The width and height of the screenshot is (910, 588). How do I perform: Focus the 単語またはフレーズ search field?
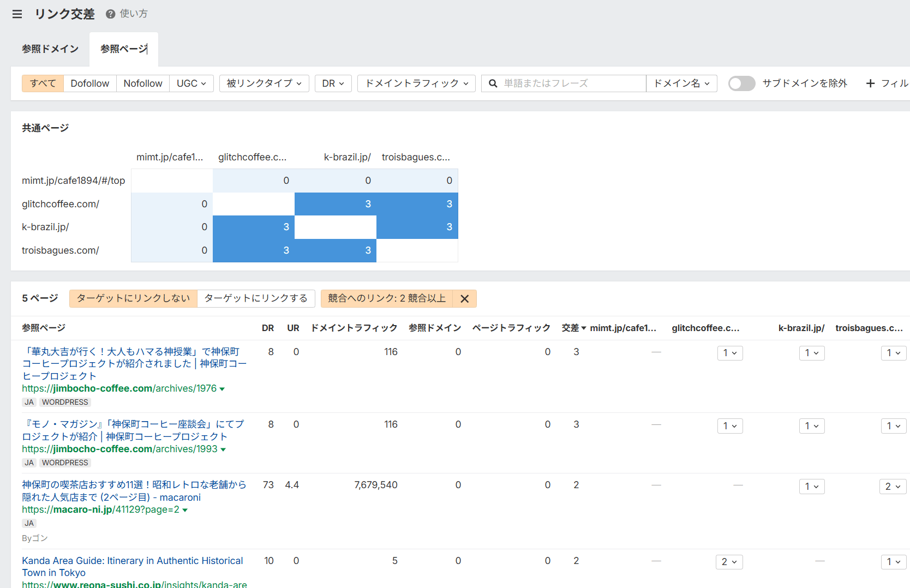pos(573,83)
